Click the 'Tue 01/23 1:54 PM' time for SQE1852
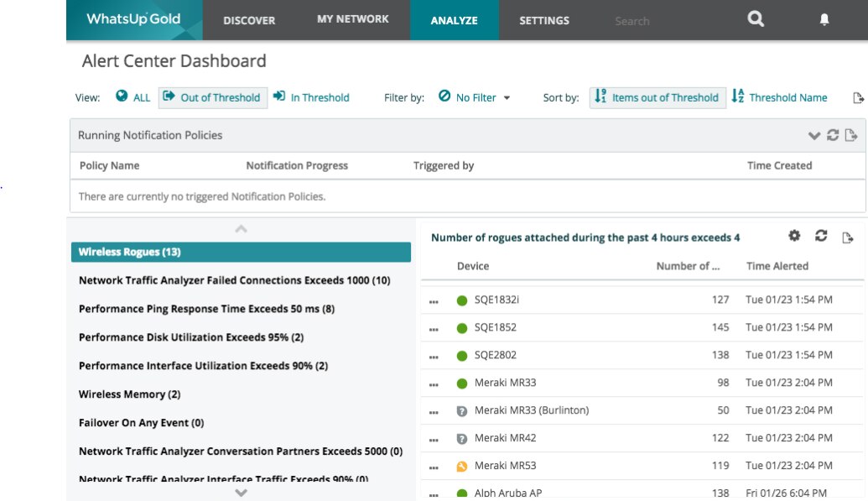868x501 pixels. click(x=789, y=327)
